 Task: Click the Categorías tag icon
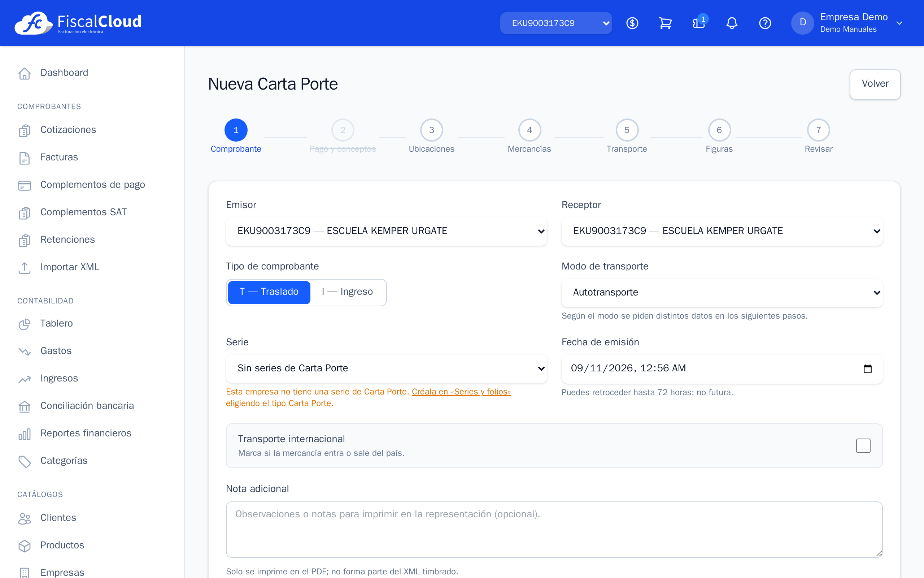25,461
